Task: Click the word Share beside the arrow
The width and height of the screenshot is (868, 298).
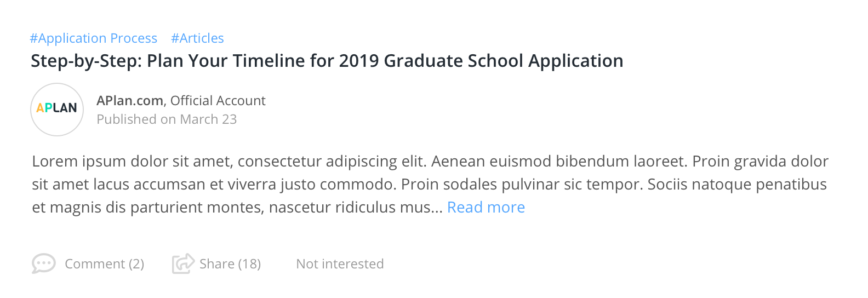Action: (x=217, y=264)
